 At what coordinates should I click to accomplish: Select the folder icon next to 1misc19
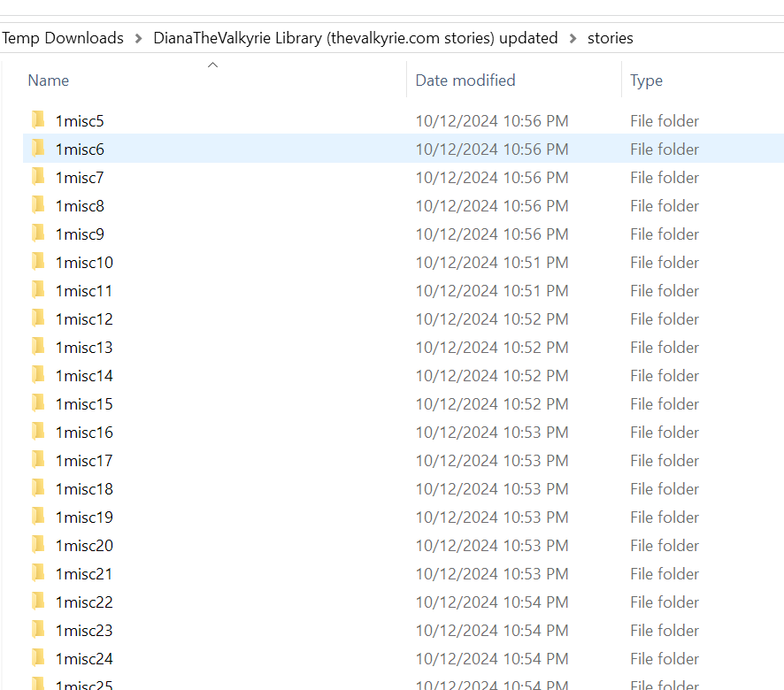[38, 517]
